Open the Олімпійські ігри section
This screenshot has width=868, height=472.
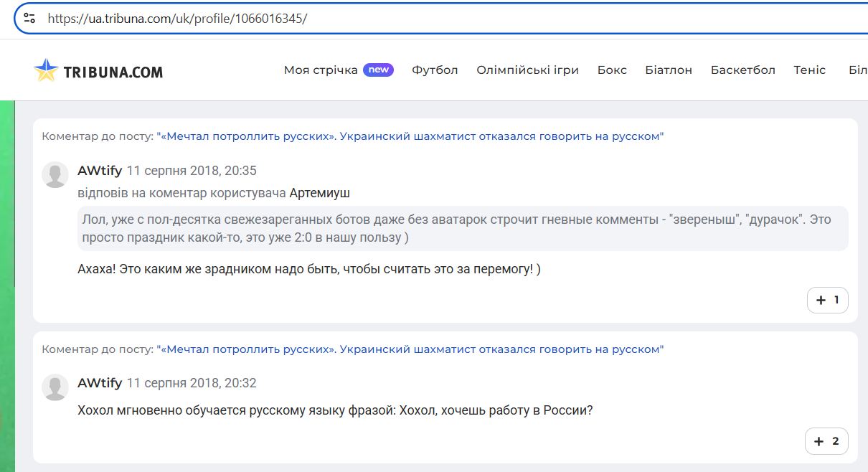tap(527, 70)
